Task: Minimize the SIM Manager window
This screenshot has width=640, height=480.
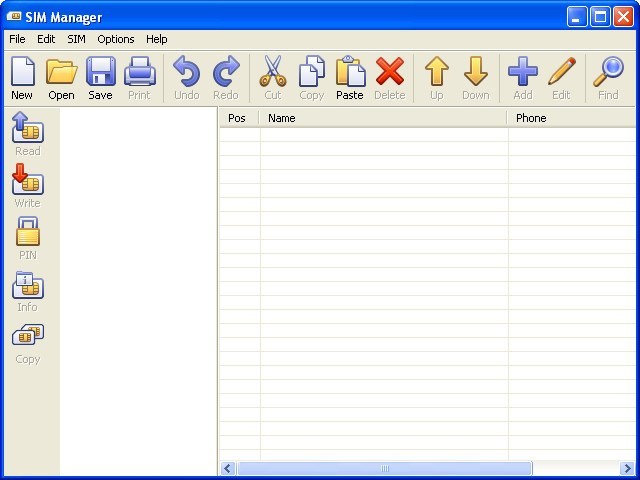Action: point(577,17)
